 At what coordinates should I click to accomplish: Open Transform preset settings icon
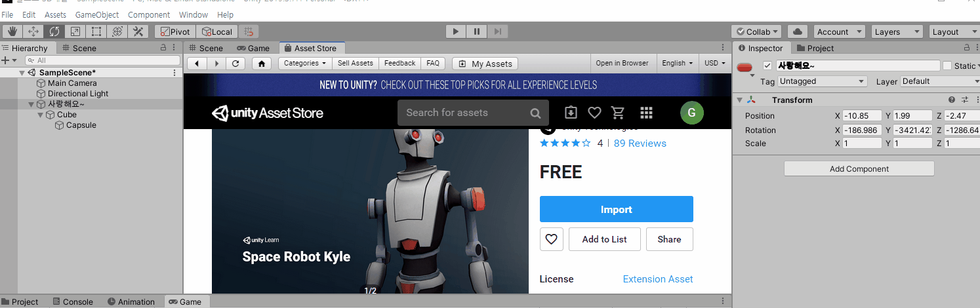(965, 100)
